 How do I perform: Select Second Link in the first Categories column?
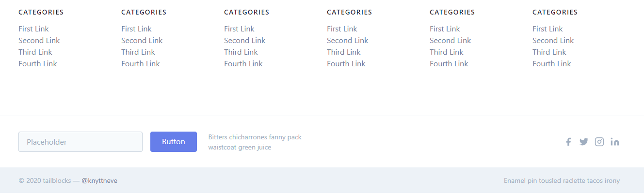point(39,41)
